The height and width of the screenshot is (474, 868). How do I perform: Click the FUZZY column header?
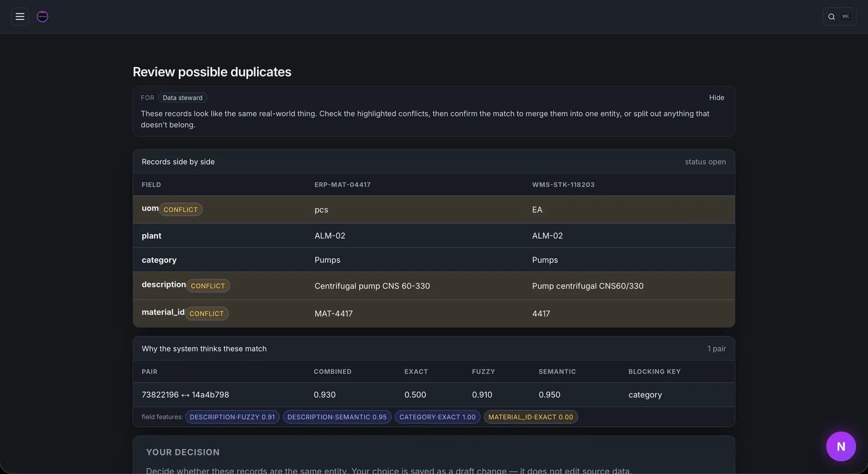[x=483, y=372]
